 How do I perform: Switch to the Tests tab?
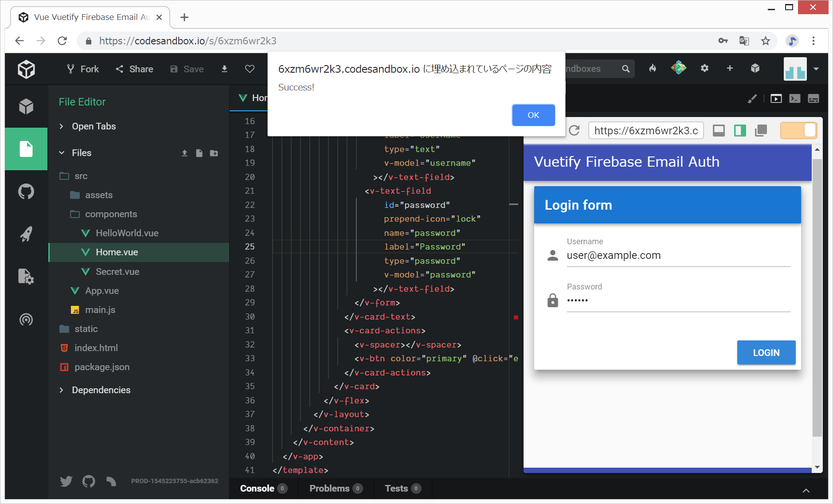pos(396,488)
